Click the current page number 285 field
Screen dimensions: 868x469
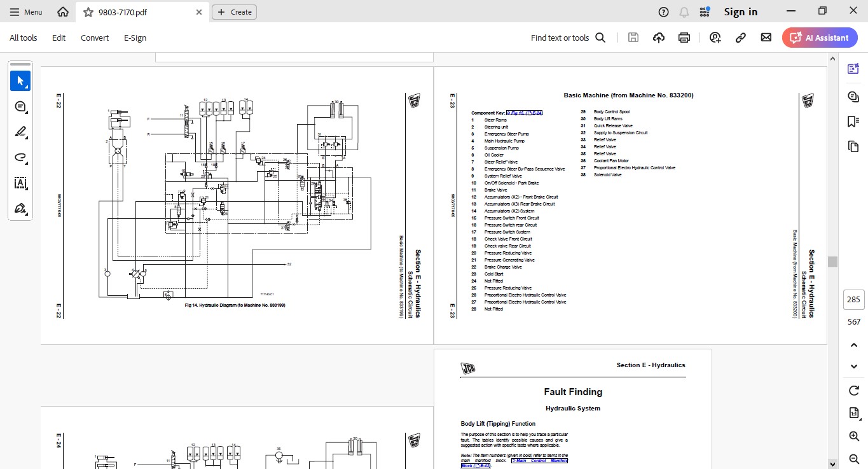click(x=853, y=300)
